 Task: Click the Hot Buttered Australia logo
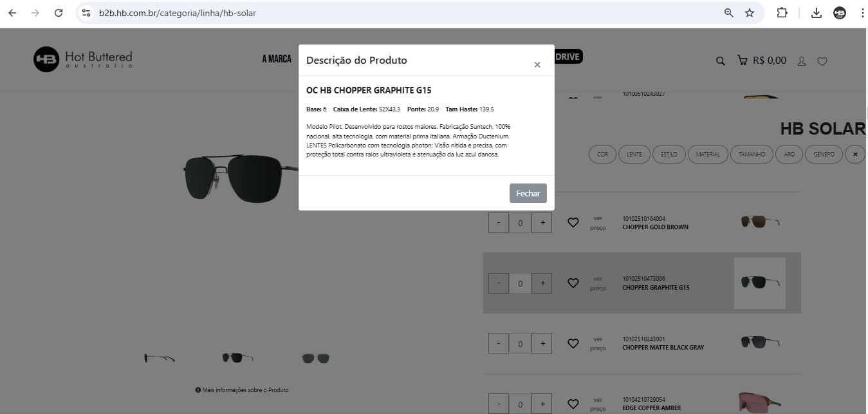point(83,59)
